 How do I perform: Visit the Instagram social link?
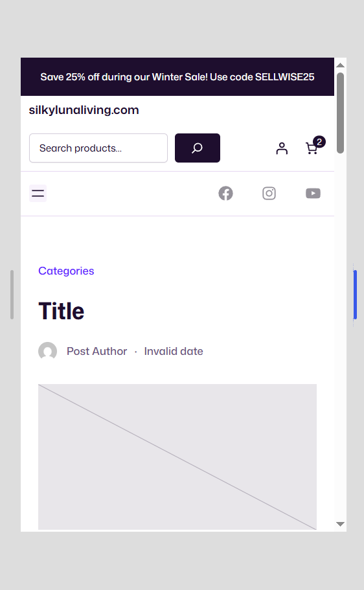tap(269, 194)
